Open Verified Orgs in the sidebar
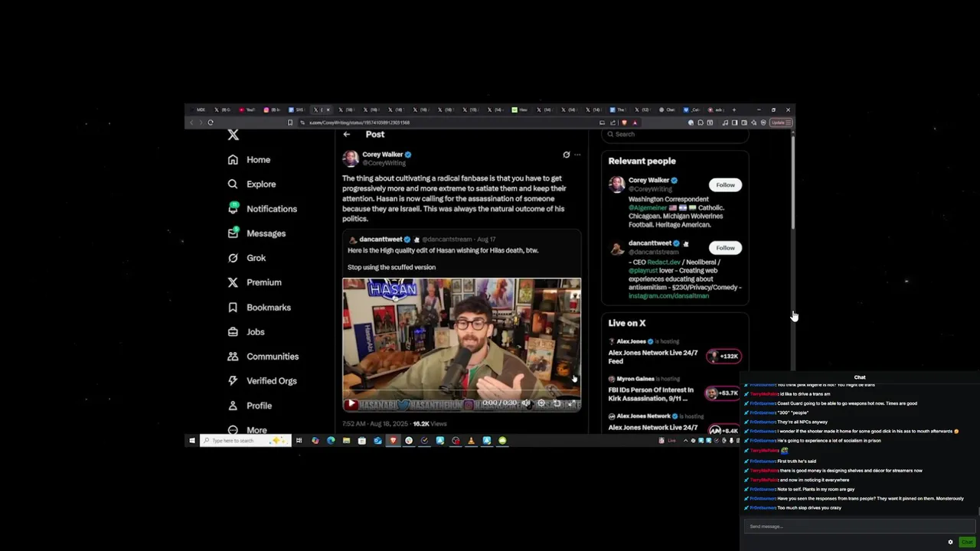 pyautogui.click(x=262, y=381)
